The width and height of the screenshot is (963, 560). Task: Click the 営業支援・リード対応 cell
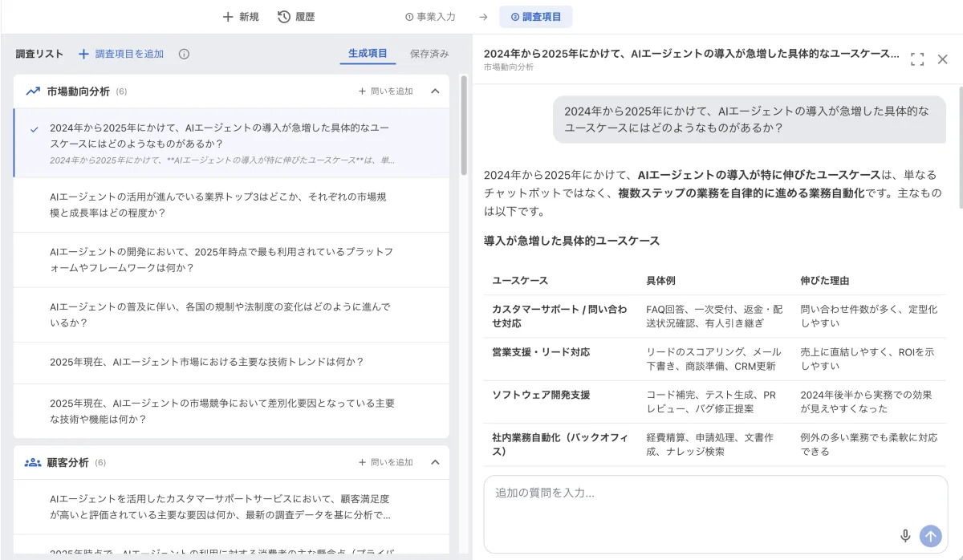(561, 359)
